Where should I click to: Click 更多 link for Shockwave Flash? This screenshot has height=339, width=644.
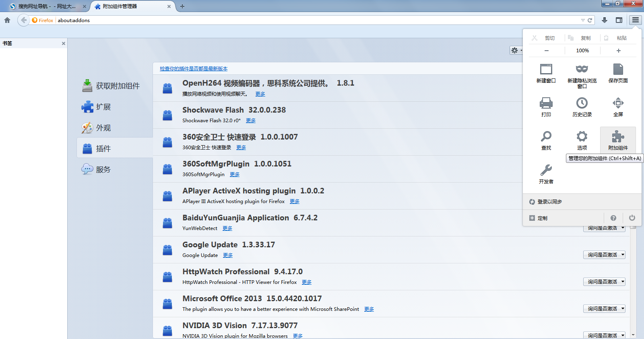251,120
